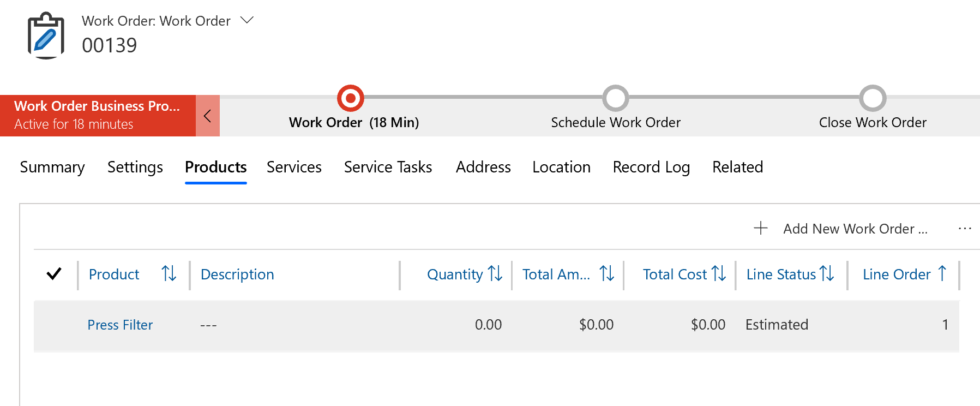980x406 pixels.
Task: Click the Close Work Order stage circle
Action: pyautogui.click(x=873, y=99)
